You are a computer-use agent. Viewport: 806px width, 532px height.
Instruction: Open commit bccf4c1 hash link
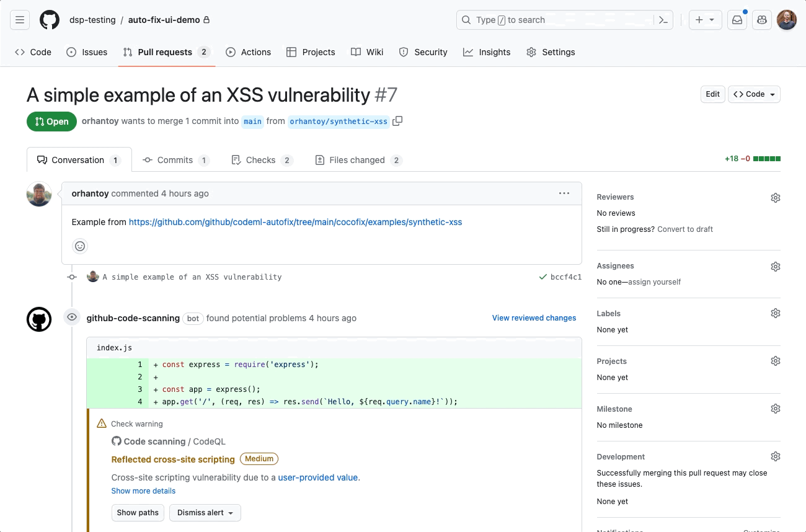pos(566,277)
